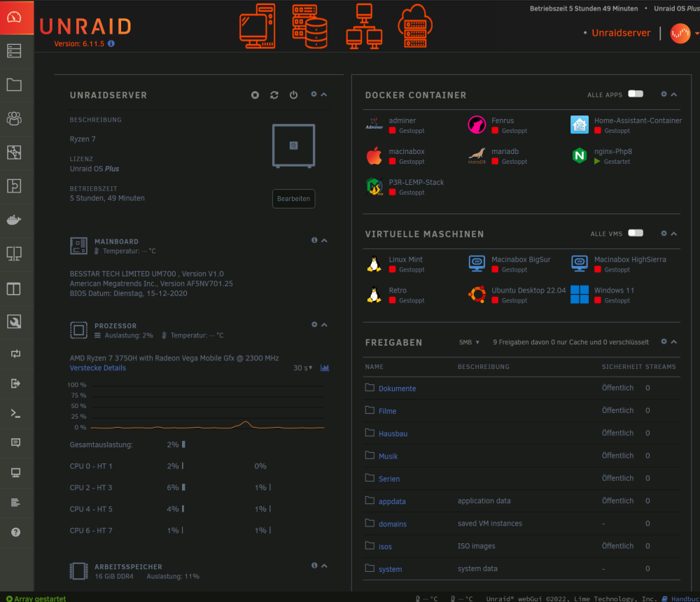Image resolution: width=700 pixels, height=602 pixels.
Task: Open the macinabox container apple icon
Action: (x=374, y=155)
